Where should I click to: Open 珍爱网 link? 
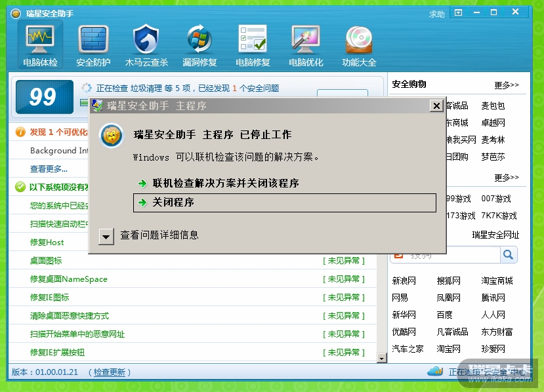(x=493, y=349)
